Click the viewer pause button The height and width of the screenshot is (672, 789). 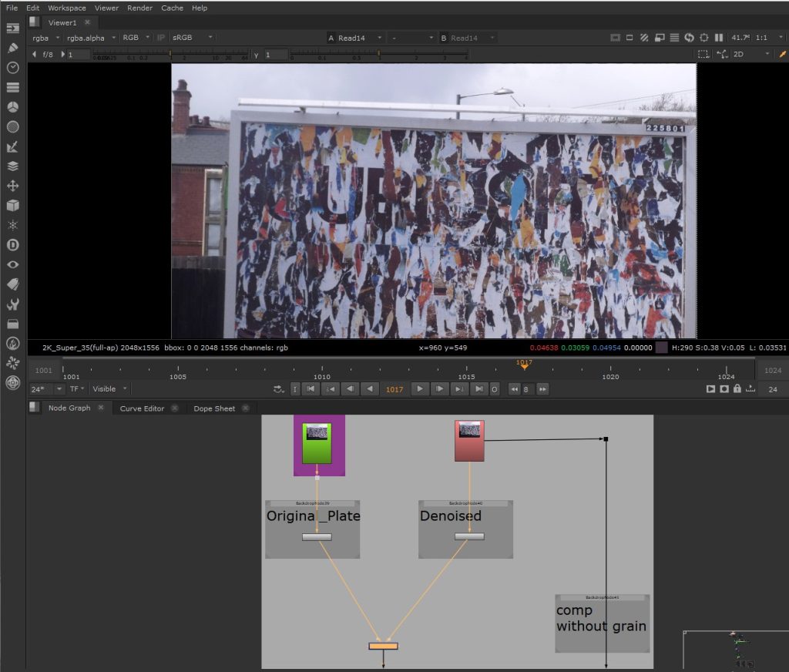719,38
